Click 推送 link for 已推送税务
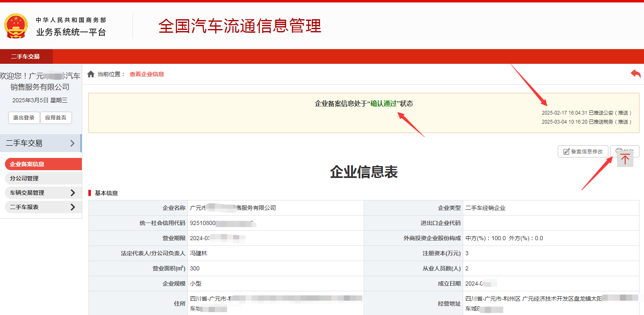This screenshot has height=315, width=644. pyautogui.click(x=623, y=122)
